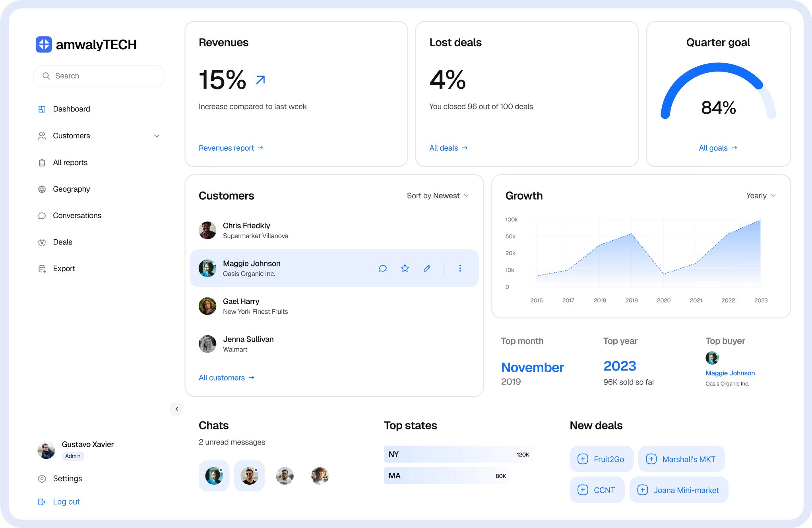Select the Geography section icon
The height and width of the screenshot is (528, 812).
[42, 189]
